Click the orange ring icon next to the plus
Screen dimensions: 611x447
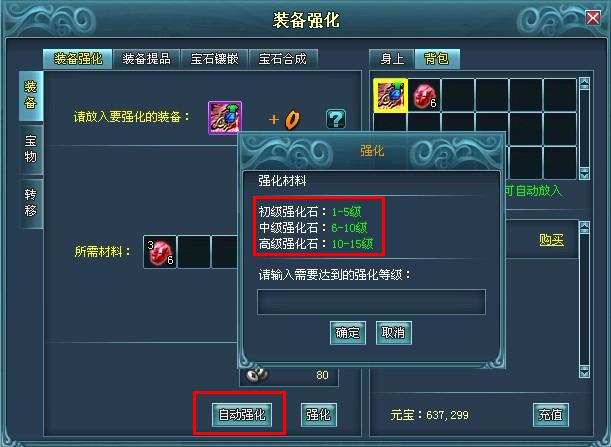point(292,119)
